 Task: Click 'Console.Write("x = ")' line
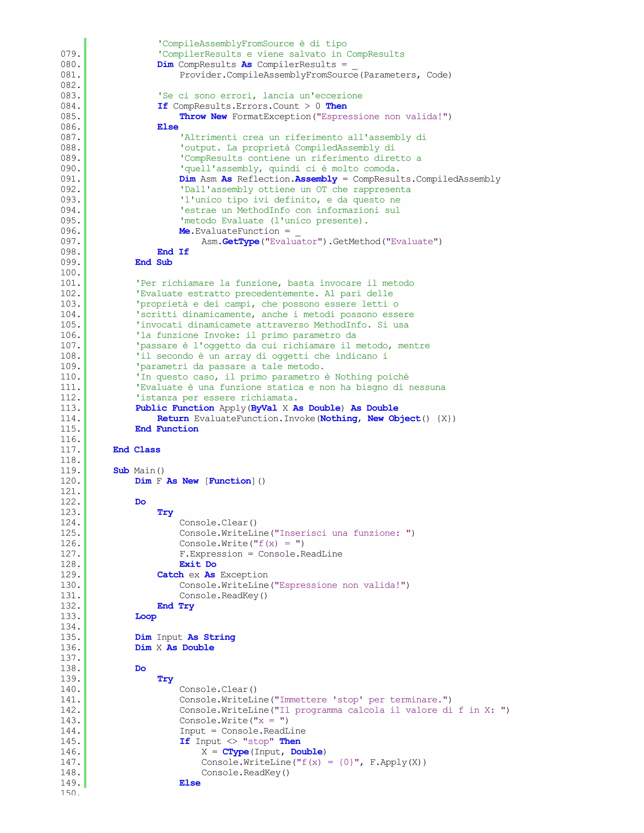tap(234, 721)
